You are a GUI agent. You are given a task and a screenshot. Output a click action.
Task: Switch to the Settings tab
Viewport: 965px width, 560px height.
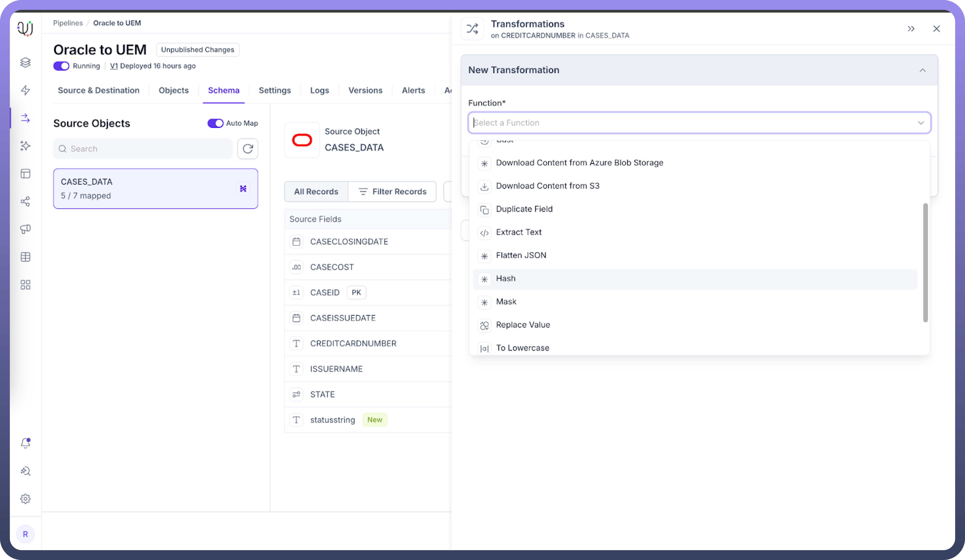click(x=274, y=90)
